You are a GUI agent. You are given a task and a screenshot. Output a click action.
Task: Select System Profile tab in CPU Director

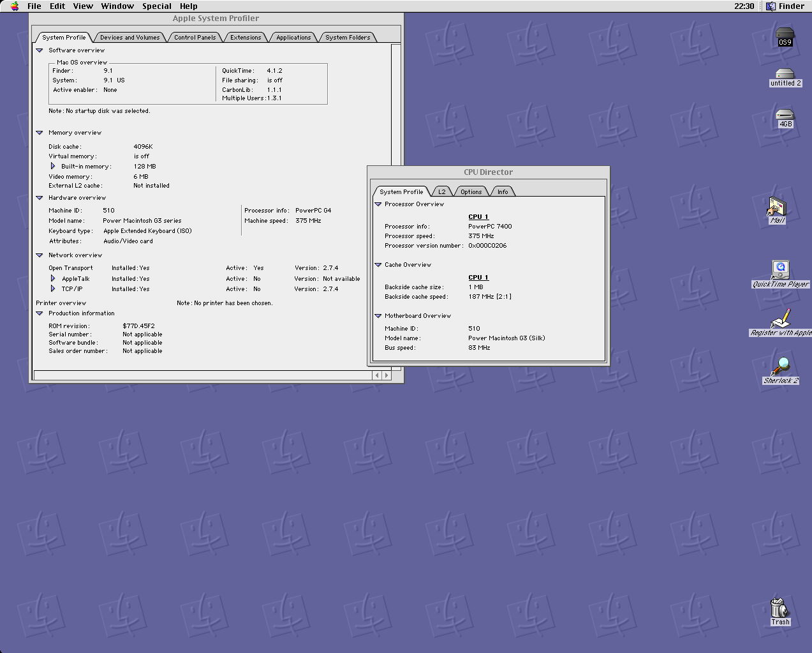point(401,192)
